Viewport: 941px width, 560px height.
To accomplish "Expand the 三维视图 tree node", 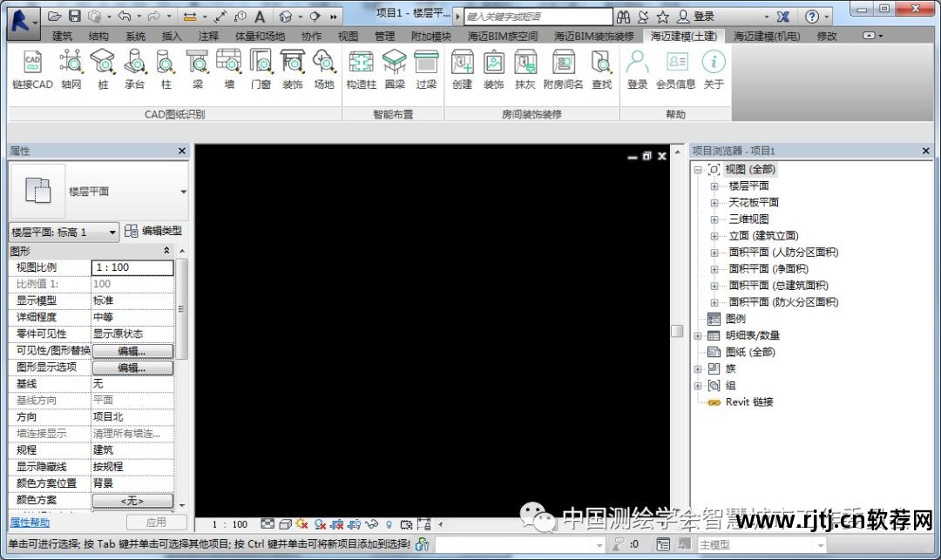I will point(714,219).
